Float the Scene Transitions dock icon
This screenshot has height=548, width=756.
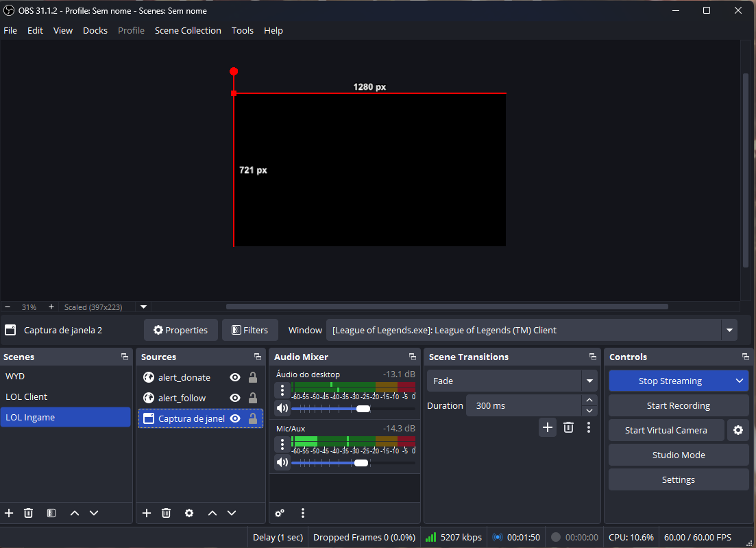[593, 357]
